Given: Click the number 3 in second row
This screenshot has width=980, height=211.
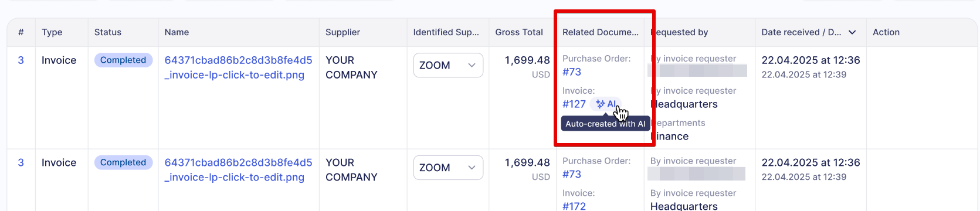Looking at the screenshot, I should [21, 163].
